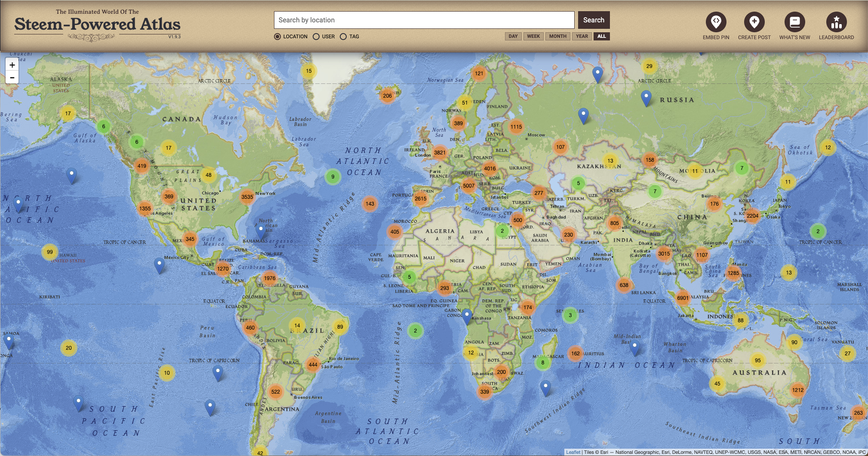
Task: Select the blue pin west of México City
Action: point(159,266)
